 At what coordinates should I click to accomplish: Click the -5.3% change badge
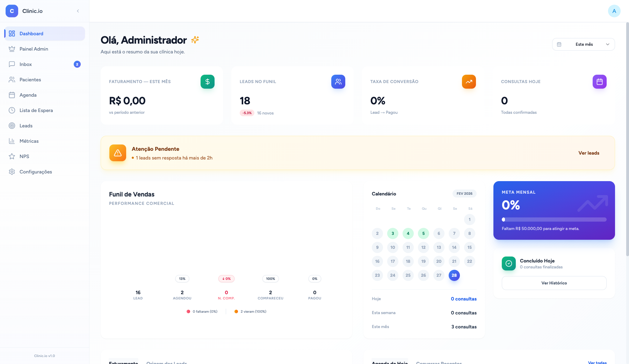point(247,113)
